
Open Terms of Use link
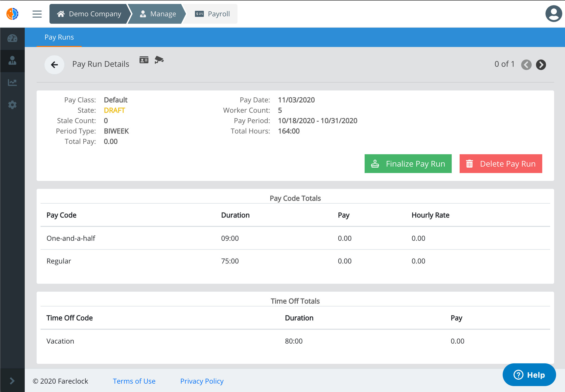134,381
